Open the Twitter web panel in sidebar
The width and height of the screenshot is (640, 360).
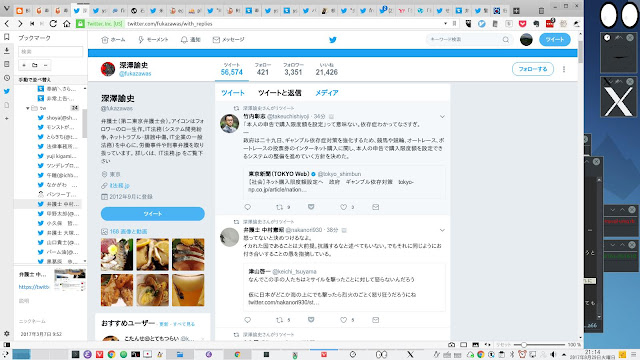[x=7, y=91]
